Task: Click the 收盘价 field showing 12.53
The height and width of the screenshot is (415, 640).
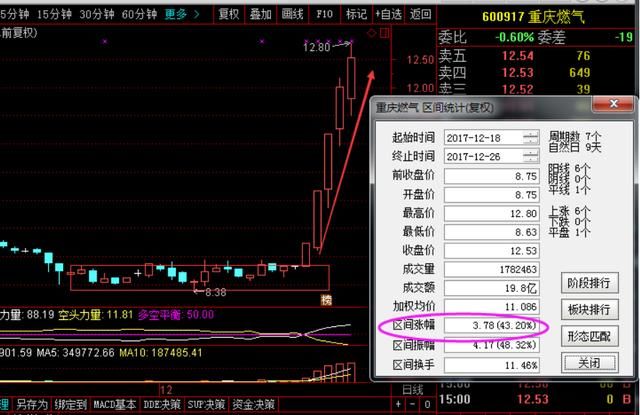Action: point(491,251)
